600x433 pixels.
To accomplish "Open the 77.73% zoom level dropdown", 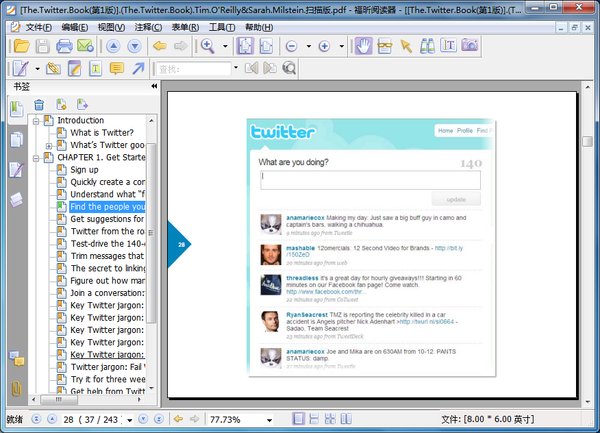I will click(269, 420).
